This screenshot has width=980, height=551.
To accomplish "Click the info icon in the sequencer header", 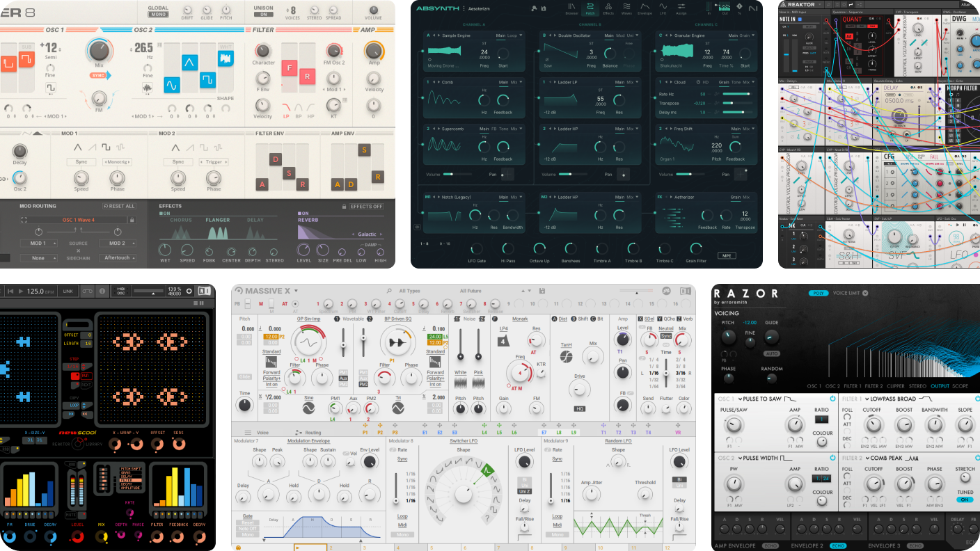I will [102, 291].
